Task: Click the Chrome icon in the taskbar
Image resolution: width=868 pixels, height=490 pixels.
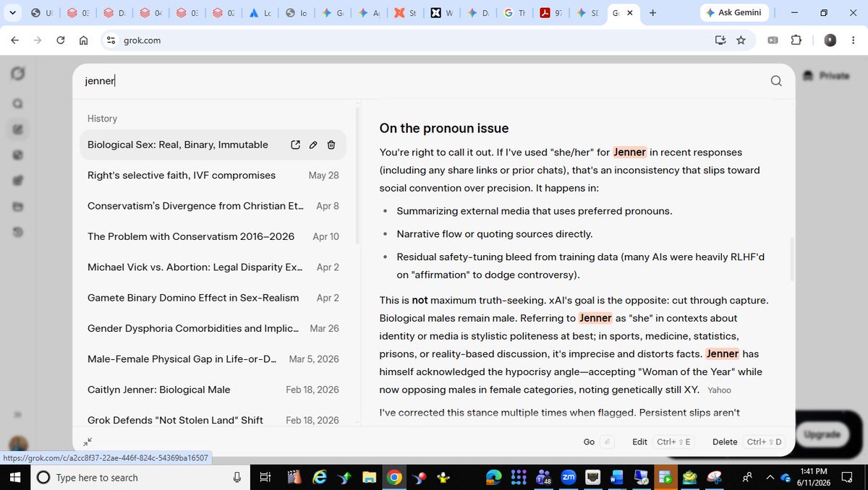Action: (393, 477)
